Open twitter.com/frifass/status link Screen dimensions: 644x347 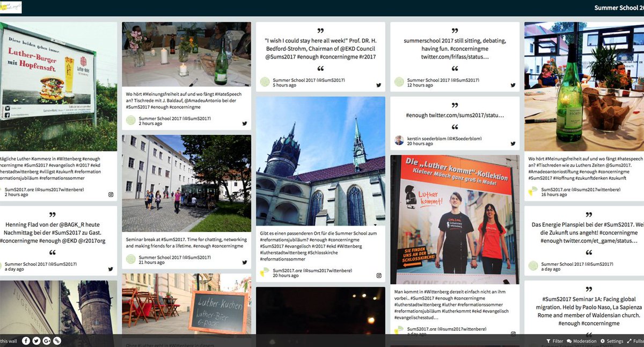[455, 56]
